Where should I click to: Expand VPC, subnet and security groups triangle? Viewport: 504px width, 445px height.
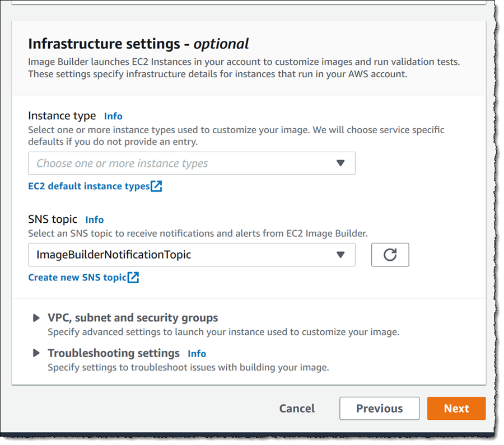pos(36,318)
